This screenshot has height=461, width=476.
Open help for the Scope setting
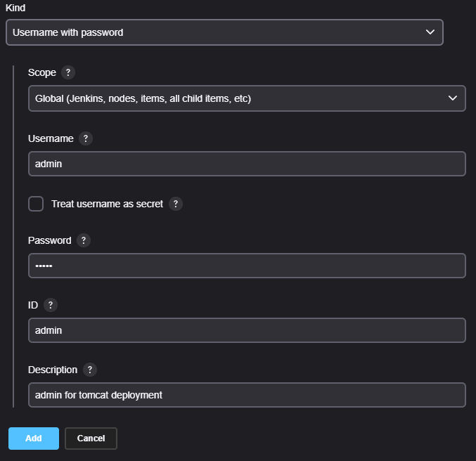(68, 72)
